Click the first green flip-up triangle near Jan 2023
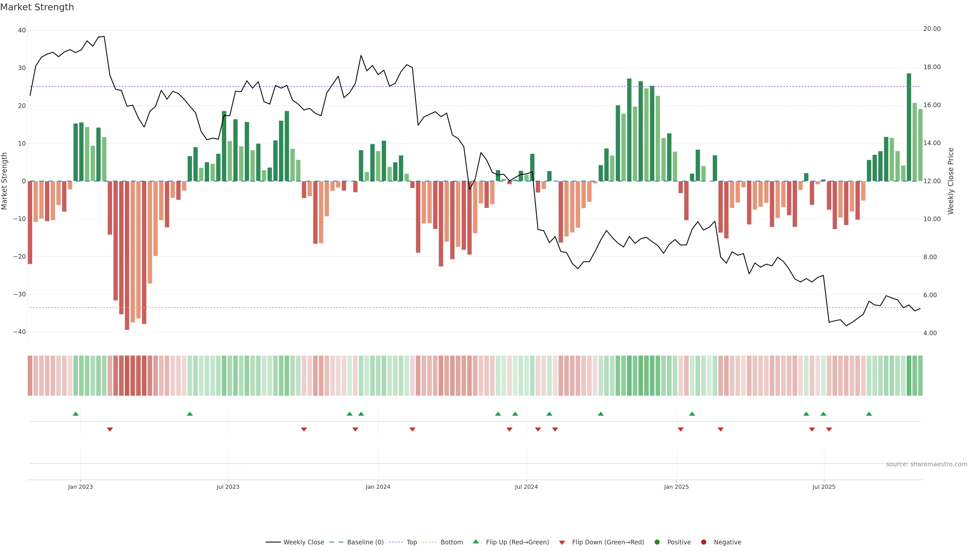 coord(76,414)
